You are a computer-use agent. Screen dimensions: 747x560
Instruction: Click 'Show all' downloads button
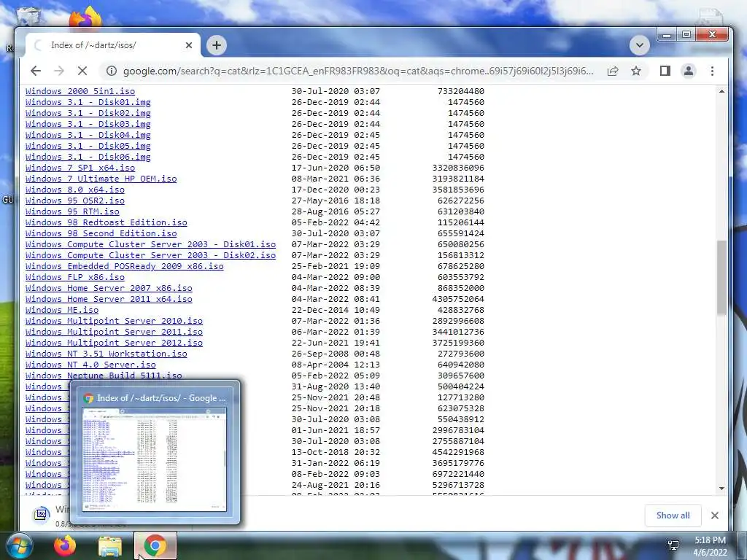[673, 516]
